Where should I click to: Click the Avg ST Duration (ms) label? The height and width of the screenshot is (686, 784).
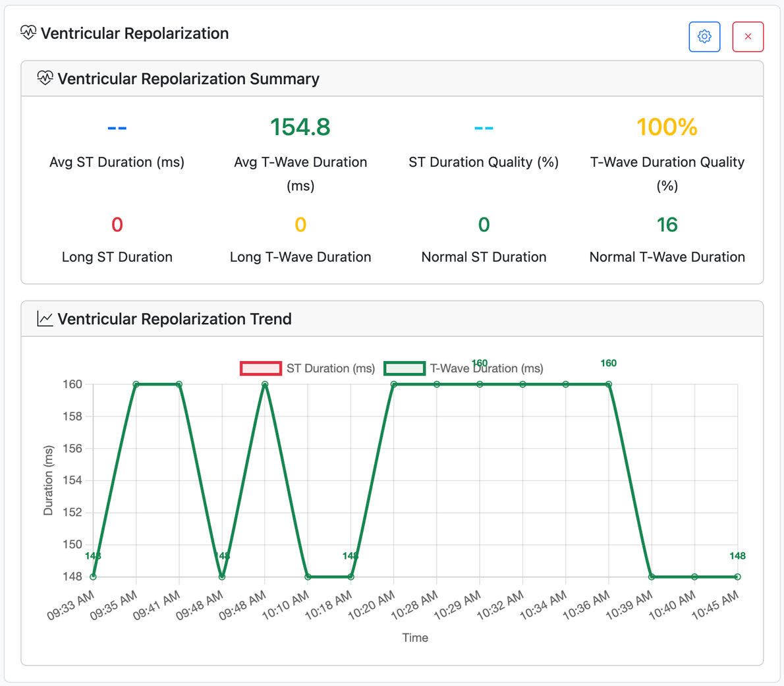click(x=117, y=162)
